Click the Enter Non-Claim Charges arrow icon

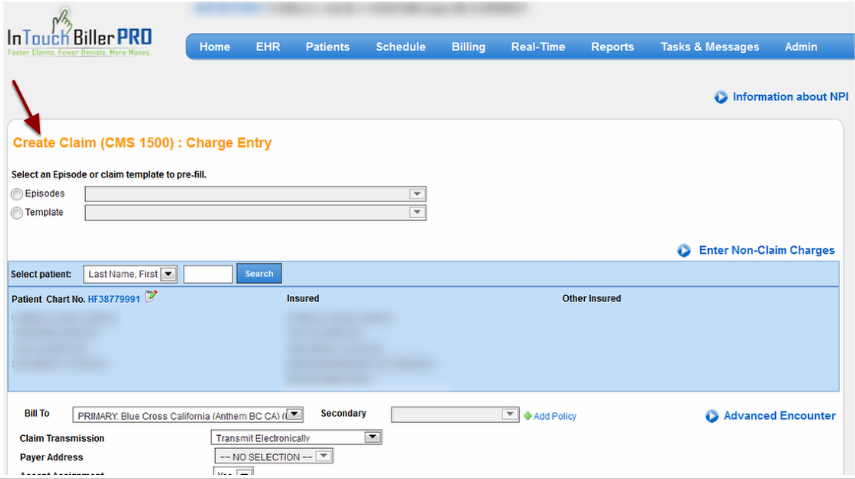[684, 251]
